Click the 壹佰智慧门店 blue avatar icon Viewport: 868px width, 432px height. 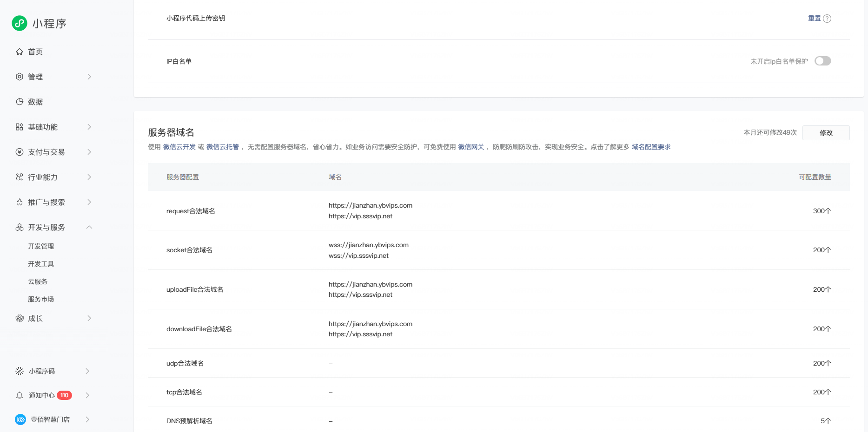pyautogui.click(x=20, y=419)
